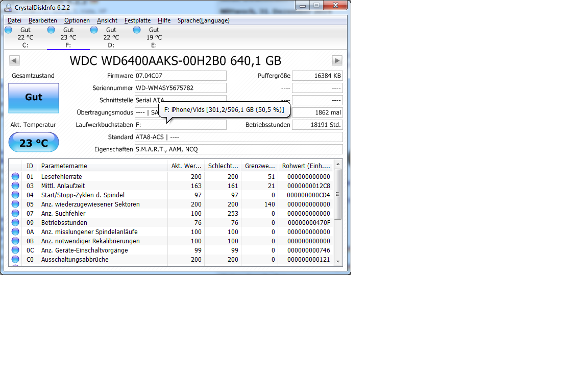The width and height of the screenshot is (588, 368).
Task: Open the Ansicht menu
Action: 107,20
